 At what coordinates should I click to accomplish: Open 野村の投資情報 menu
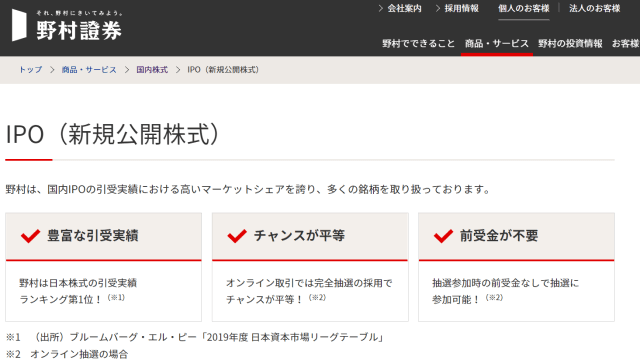tap(570, 43)
